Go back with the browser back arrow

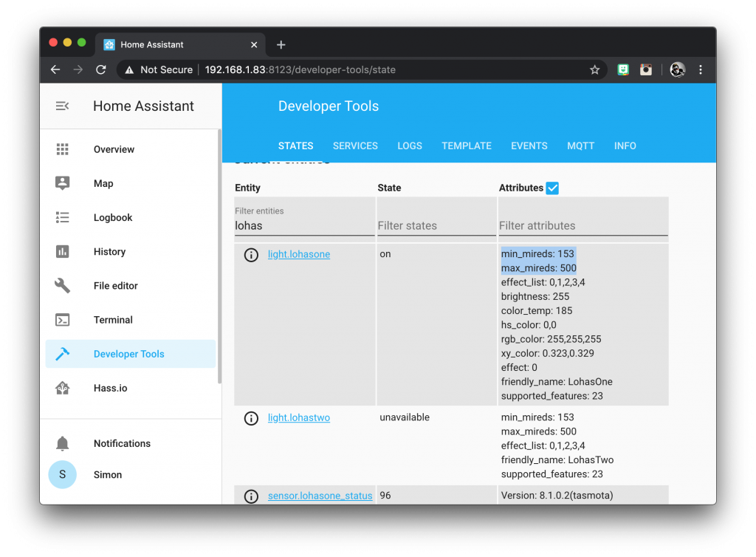pyautogui.click(x=55, y=70)
